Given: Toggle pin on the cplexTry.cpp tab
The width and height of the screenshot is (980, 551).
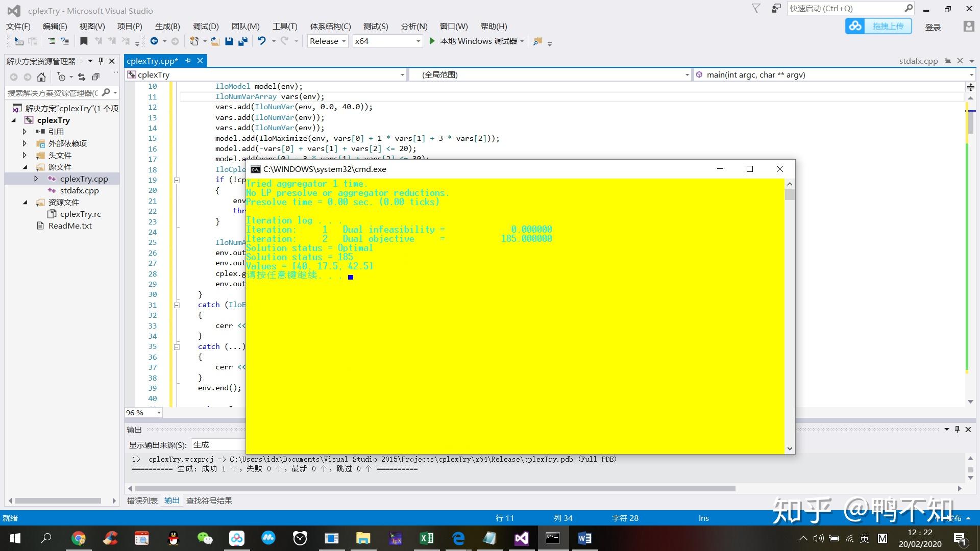Looking at the screenshot, I should pyautogui.click(x=188, y=61).
